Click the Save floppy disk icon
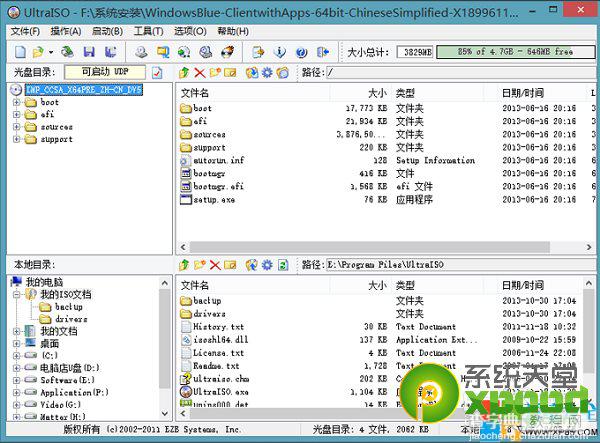Viewport: 600px width, 443px height. (89, 52)
